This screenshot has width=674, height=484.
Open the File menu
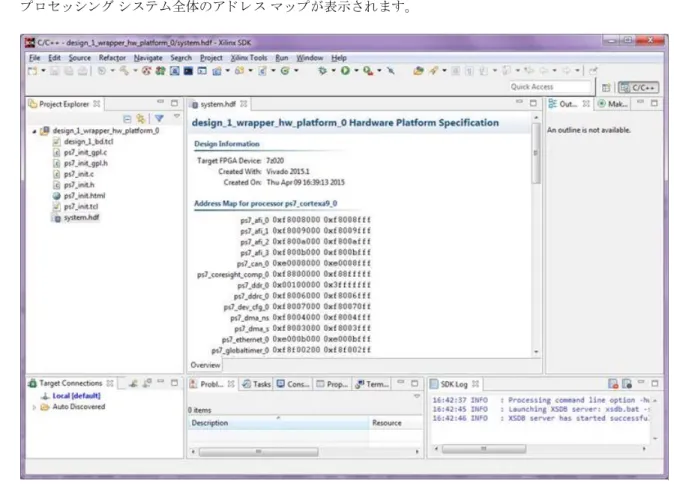tap(35, 58)
